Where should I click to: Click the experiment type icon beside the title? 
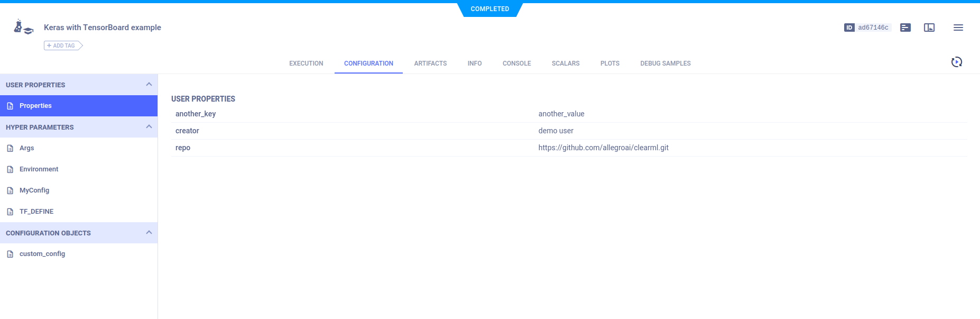click(x=23, y=28)
